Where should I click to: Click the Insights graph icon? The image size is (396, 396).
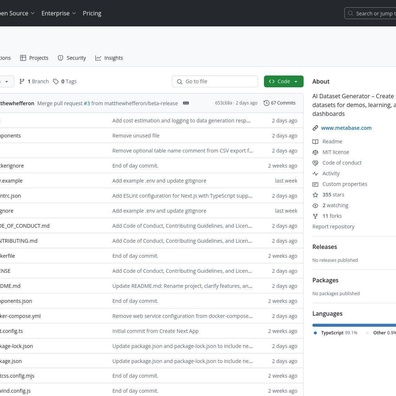pyautogui.click(x=98, y=58)
